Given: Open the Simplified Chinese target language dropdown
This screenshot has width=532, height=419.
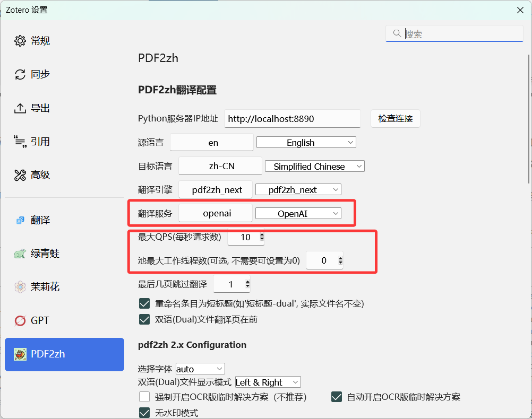Looking at the screenshot, I should point(314,167).
